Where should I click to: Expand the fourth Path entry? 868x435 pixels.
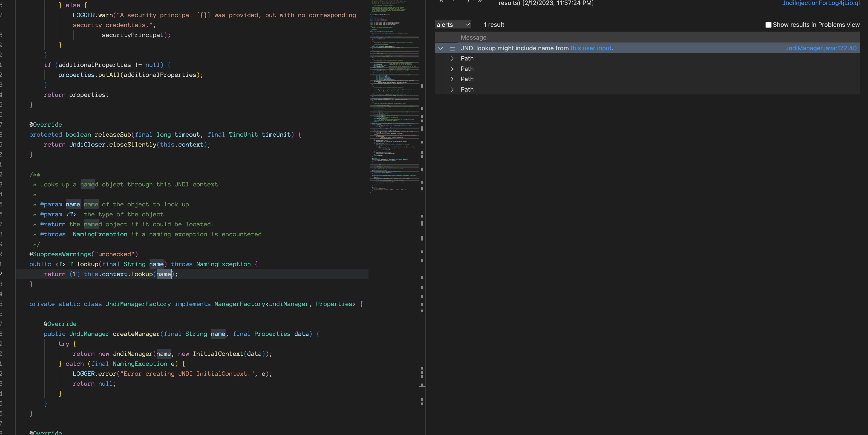(452, 90)
